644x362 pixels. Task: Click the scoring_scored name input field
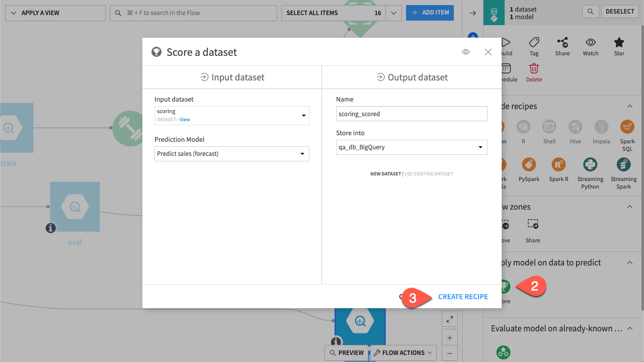tap(411, 114)
